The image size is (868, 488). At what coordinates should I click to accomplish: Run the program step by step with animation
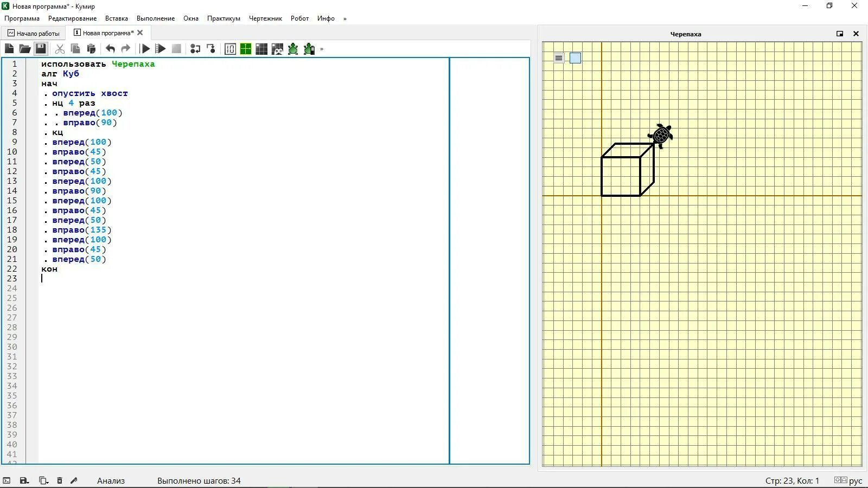point(161,49)
